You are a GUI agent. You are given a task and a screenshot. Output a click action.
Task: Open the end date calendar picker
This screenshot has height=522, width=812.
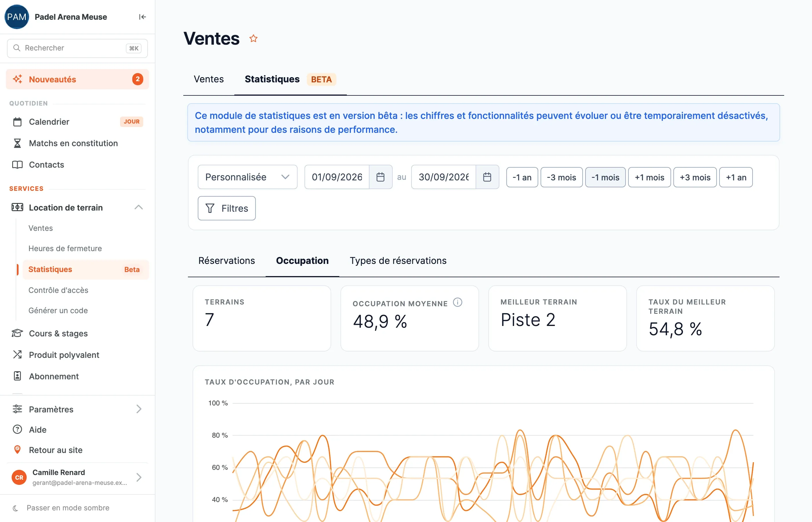pos(487,177)
